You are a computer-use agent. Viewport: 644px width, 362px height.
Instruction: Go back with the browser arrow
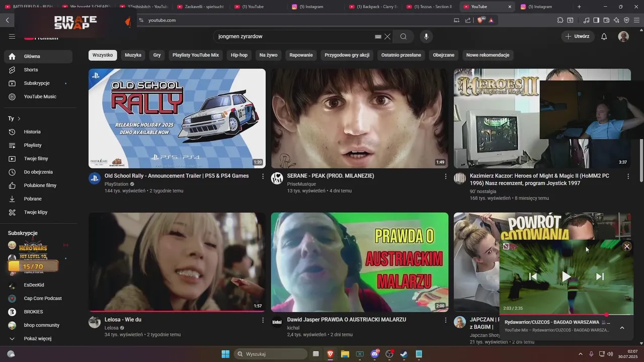(x=7, y=20)
